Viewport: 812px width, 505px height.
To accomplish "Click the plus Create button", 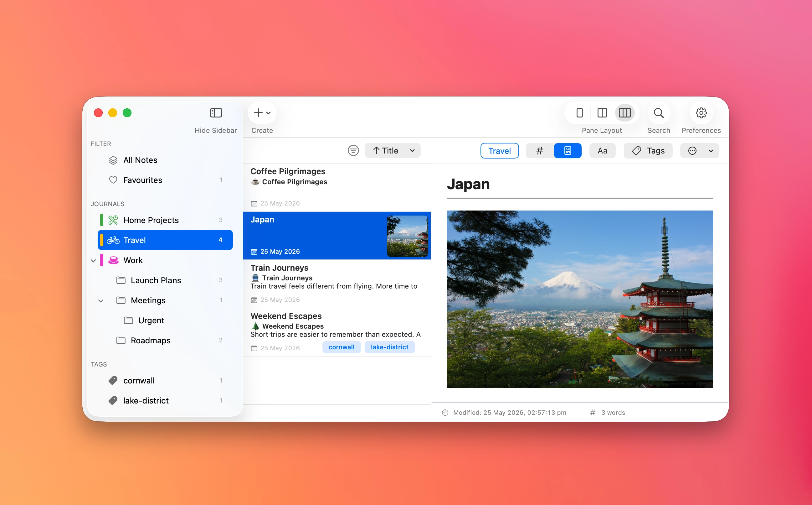I will tap(258, 113).
